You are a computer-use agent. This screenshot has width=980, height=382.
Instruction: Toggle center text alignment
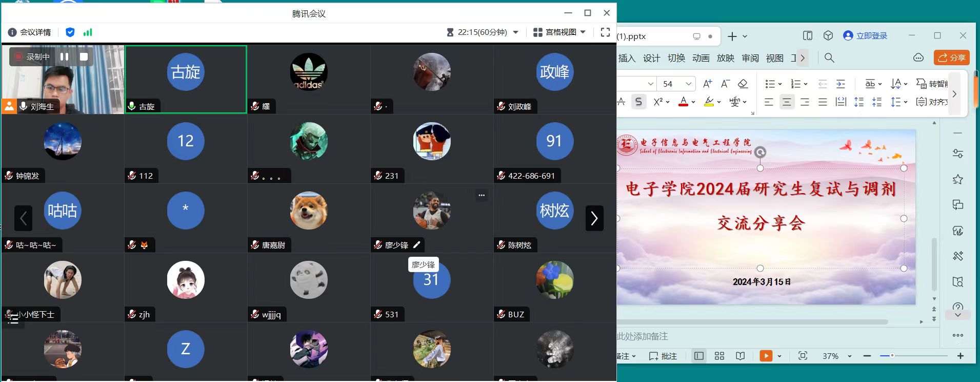[x=787, y=102]
